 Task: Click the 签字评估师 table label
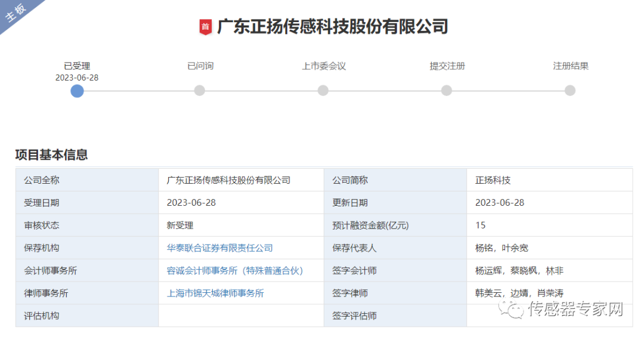tap(354, 316)
